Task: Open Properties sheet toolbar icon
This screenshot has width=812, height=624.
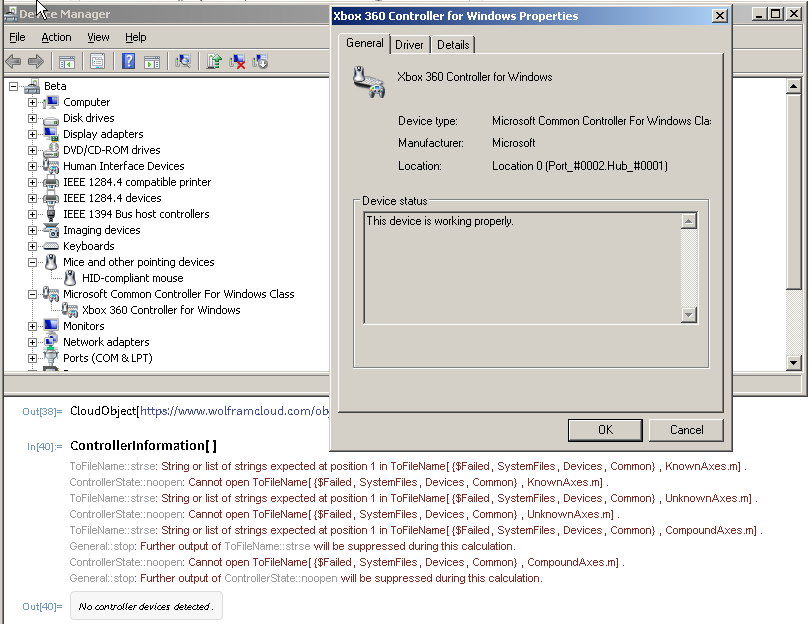Action: (97, 62)
